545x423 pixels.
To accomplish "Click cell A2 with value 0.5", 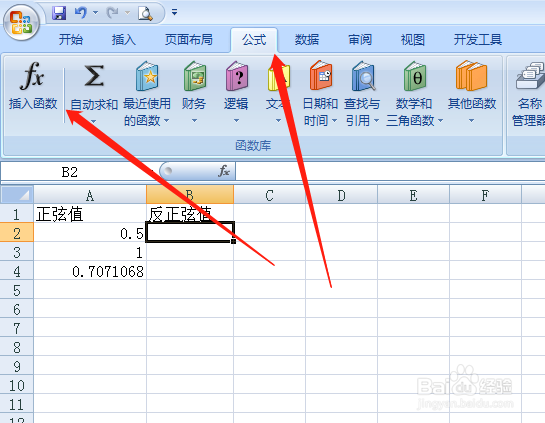I will pyautogui.click(x=90, y=233).
